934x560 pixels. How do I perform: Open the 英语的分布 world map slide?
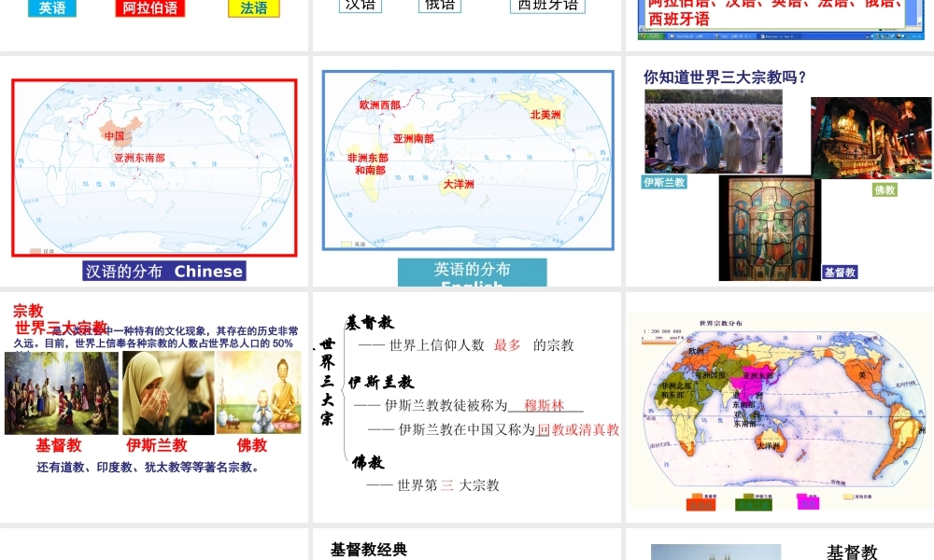pos(467,171)
